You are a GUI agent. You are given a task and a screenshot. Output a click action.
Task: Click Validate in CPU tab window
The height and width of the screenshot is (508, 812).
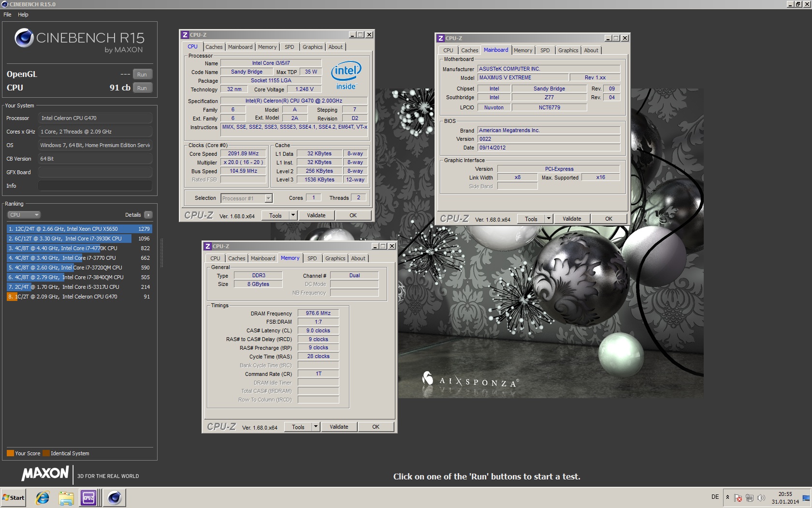tap(316, 216)
